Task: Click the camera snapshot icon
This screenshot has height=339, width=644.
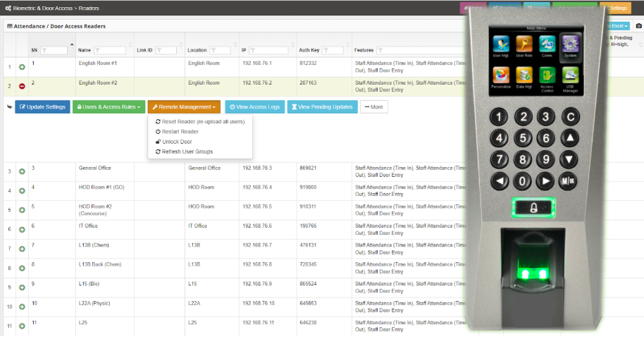Action: point(638,26)
